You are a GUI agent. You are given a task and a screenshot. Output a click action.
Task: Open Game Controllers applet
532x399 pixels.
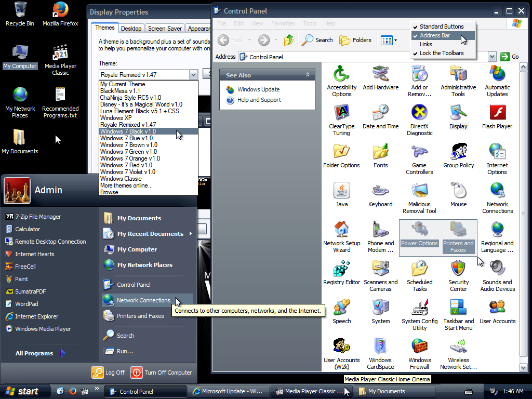click(x=419, y=159)
